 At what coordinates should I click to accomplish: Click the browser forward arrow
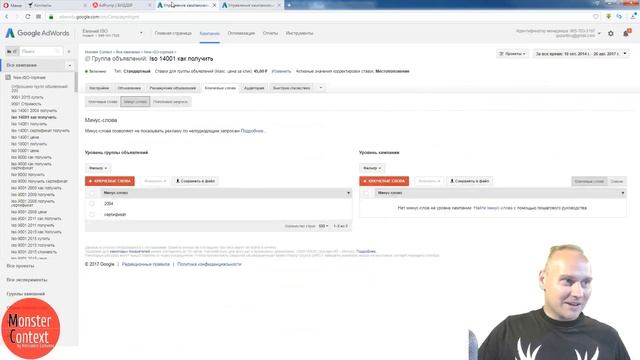coord(17,17)
